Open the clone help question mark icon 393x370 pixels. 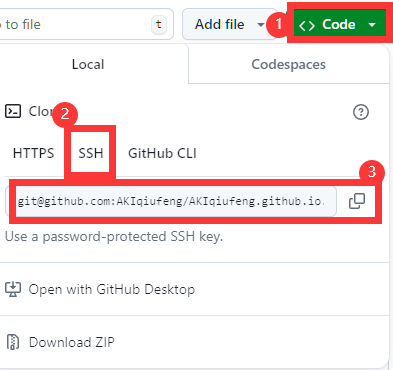tap(361, 112)
